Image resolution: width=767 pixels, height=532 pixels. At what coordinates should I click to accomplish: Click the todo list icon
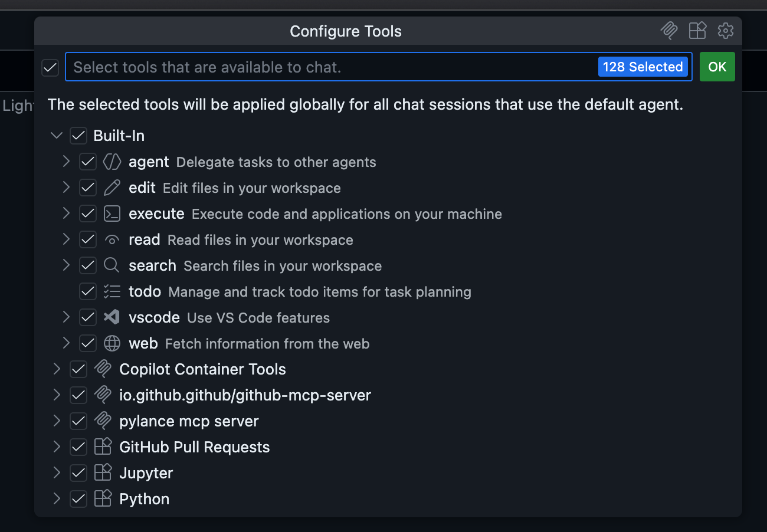point(112,291)
